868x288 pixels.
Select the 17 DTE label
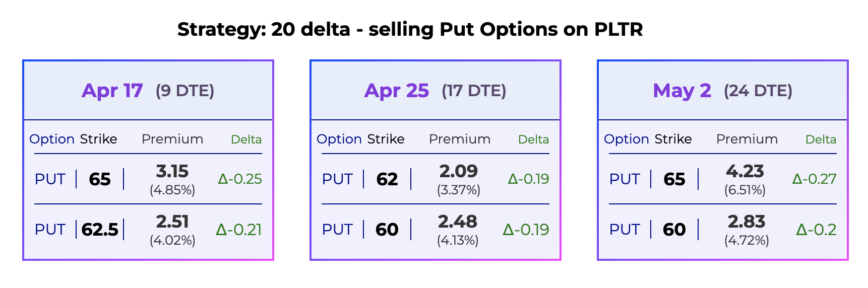474,91
